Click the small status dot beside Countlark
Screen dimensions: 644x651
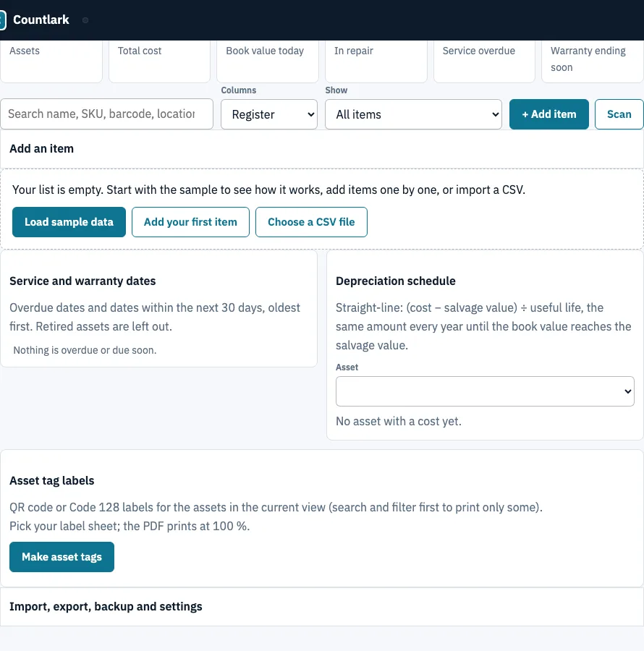[x=85, y=20]
